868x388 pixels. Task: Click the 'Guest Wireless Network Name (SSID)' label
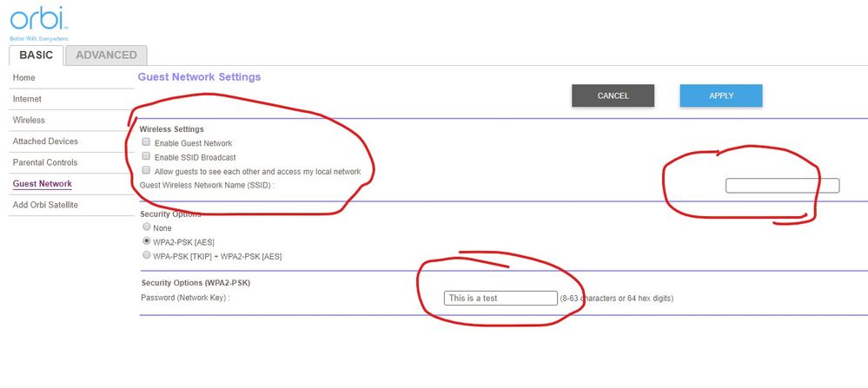coord(208,186)
